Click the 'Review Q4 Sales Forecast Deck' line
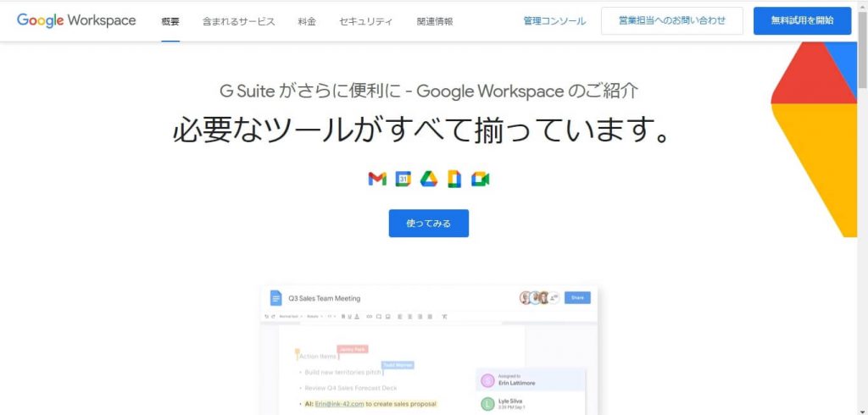868x415 pixels. tap(351, 388)
